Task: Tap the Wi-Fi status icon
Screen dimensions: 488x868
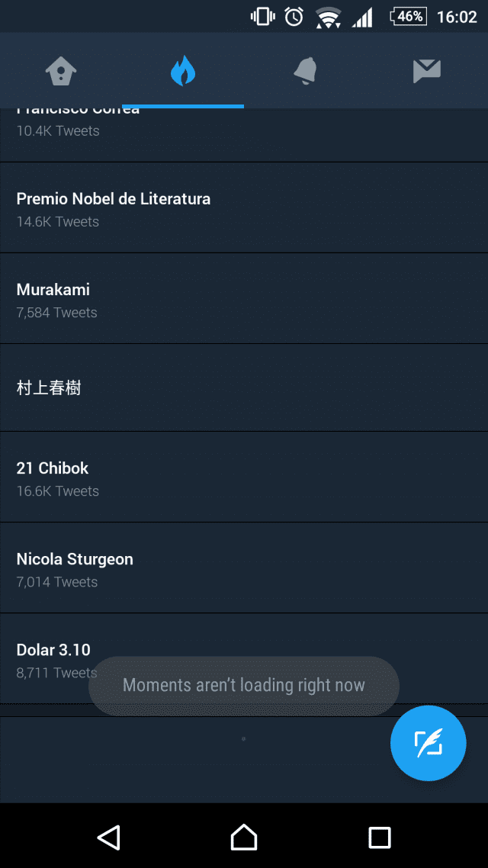Action: pos(328,17)
